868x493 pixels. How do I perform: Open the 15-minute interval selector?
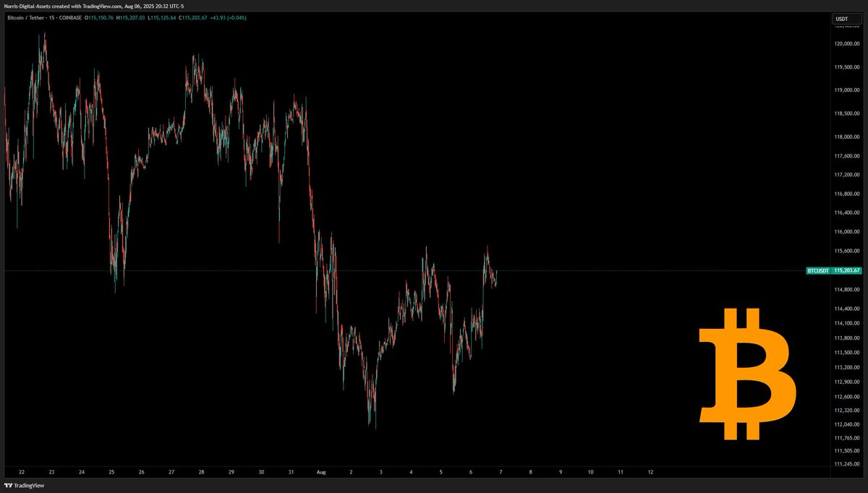tap(51, 17)
